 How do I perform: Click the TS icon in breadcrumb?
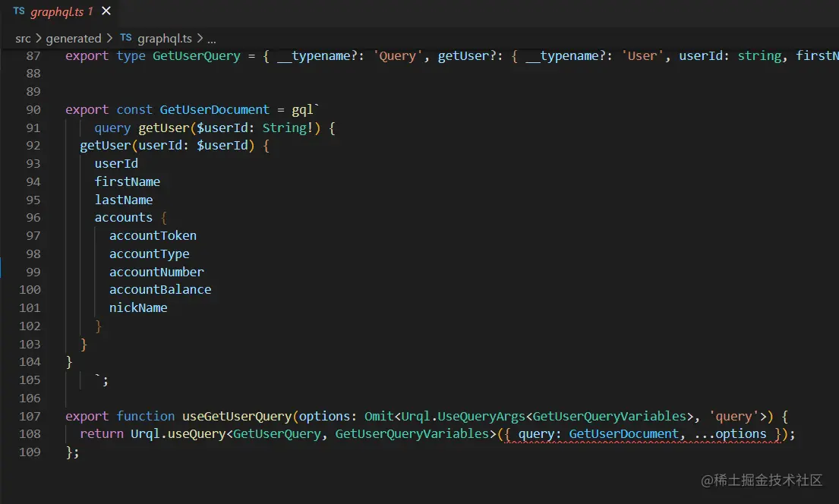tap(126, 37)
